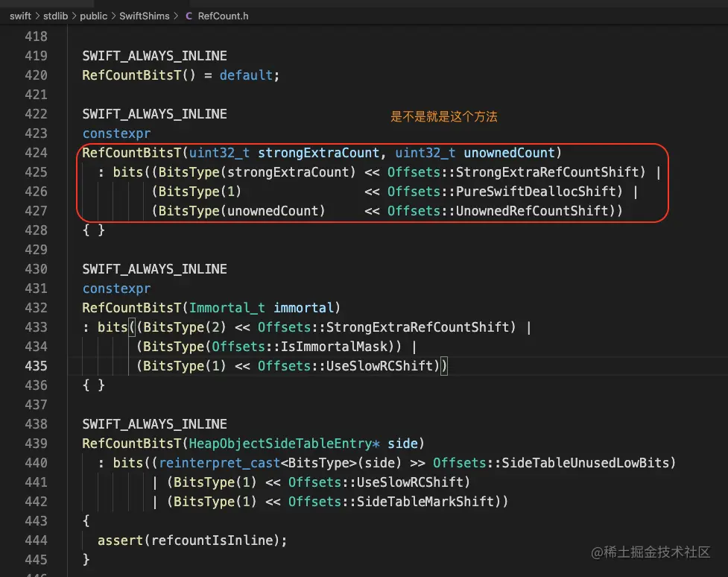Expand chevron after swift in breadcrumb
The image size is (728, 577).
tap(37, 16)
